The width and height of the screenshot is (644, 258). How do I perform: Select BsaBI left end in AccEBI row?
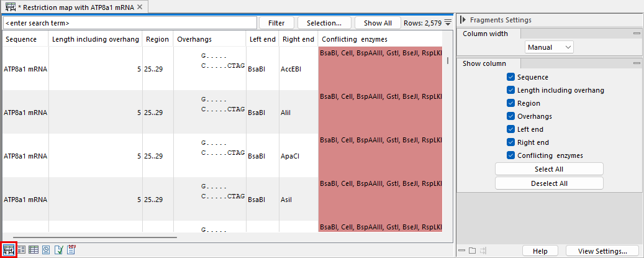(x=262, y=69)
